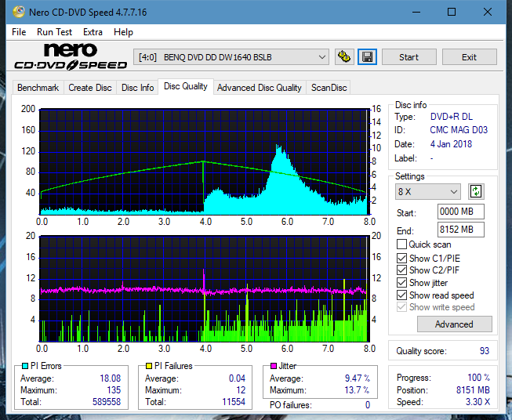The height and width of the screenshot is (420, 512).
Task: Open the 8 X speed dropdown
Action: click(x=428, y=191)
